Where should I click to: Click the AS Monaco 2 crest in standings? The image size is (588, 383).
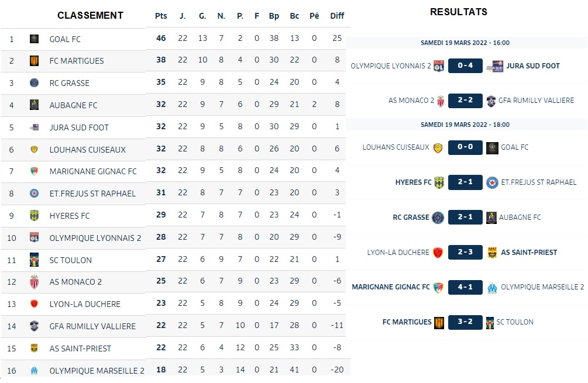[34, 282]
